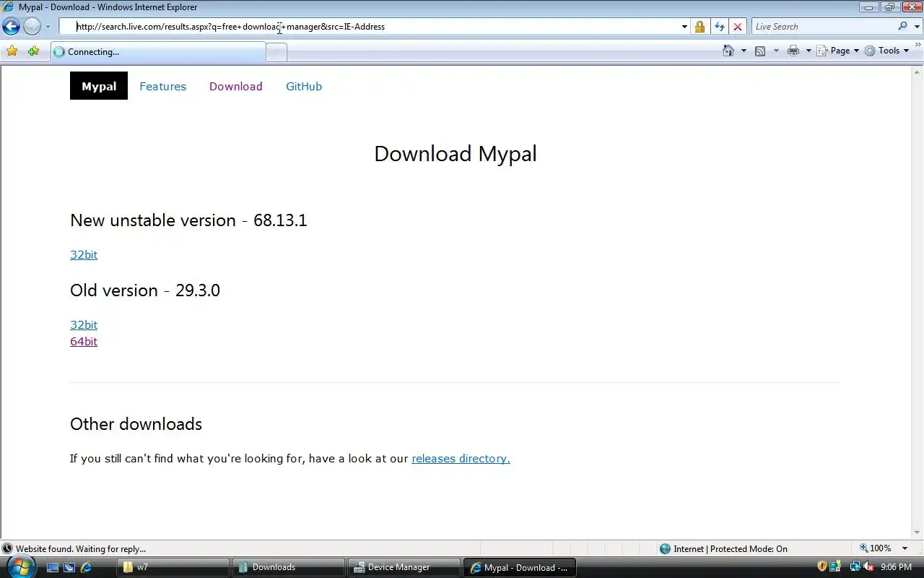924x578 pixels.
Task: Open the search provider options dropdown
Action: 917,27
